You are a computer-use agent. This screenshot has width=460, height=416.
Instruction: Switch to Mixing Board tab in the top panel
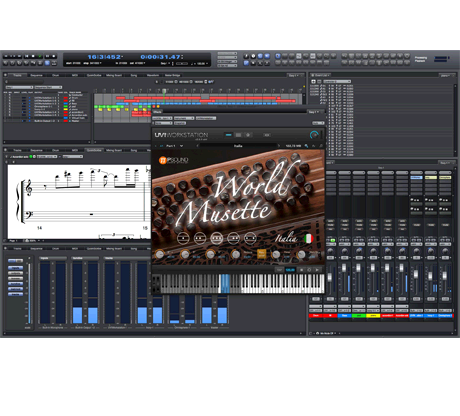[114, 75]
